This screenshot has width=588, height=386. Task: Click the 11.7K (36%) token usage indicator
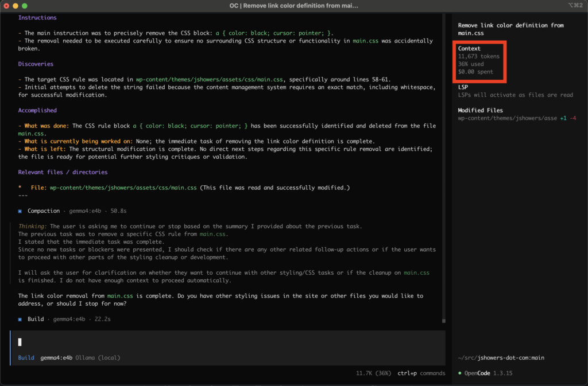[373, 373]
